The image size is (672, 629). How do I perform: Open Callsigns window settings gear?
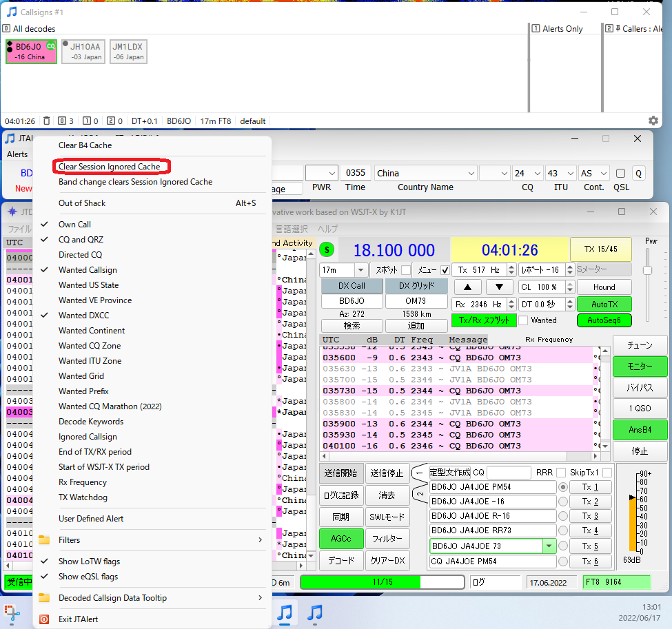tap(653, 121)
